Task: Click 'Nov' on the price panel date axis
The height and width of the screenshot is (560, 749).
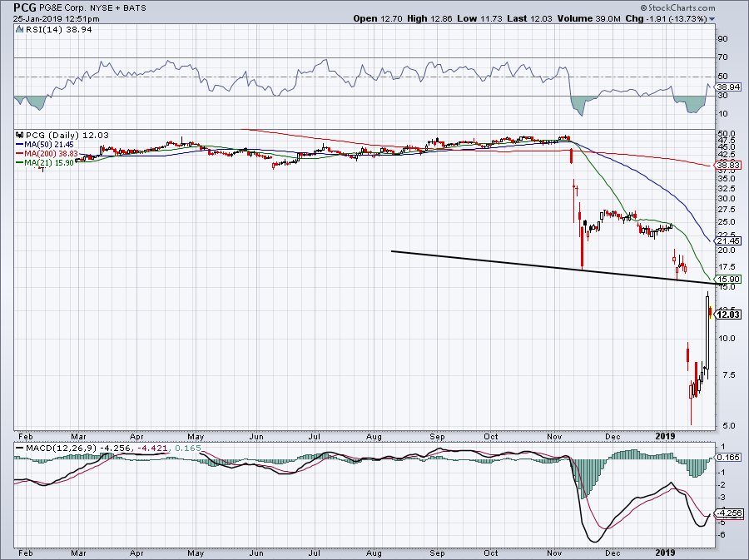Action: click(x=554, y=436)
